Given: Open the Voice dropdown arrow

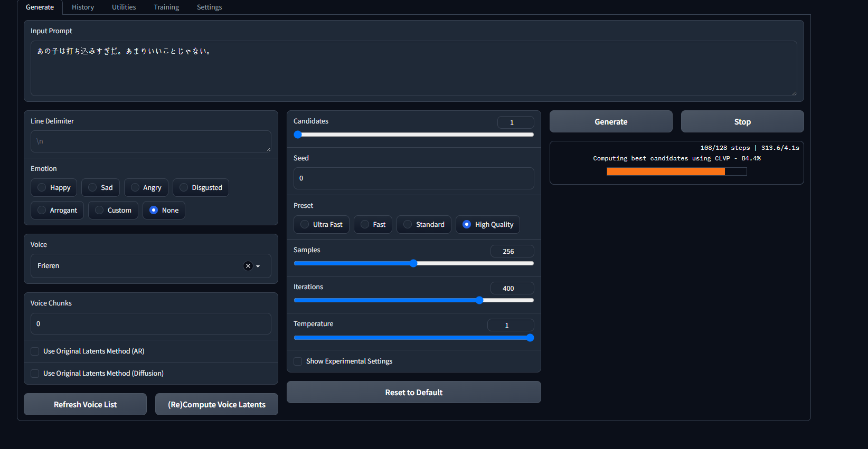Looking at the screenshot, I should [258, 266].
